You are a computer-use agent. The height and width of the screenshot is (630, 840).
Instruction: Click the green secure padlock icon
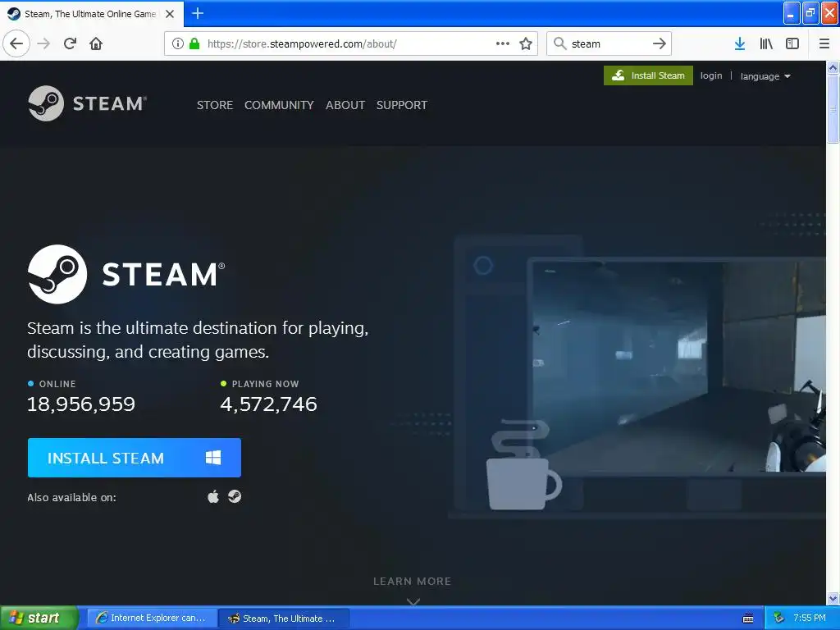click(194, 43)
